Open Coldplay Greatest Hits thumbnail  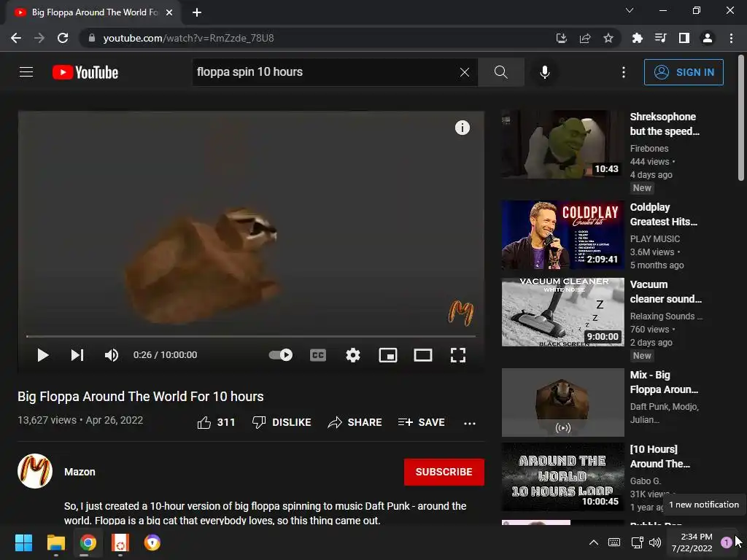[562, 235]
